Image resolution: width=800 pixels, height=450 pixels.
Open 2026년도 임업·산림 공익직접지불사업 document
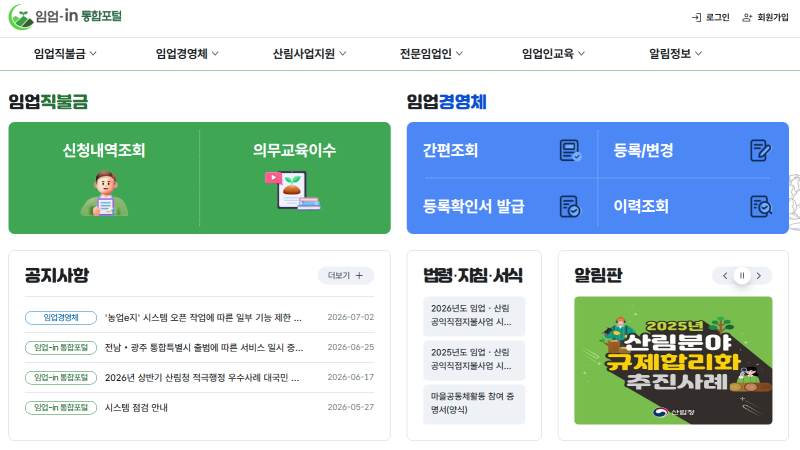pos(474,316)
